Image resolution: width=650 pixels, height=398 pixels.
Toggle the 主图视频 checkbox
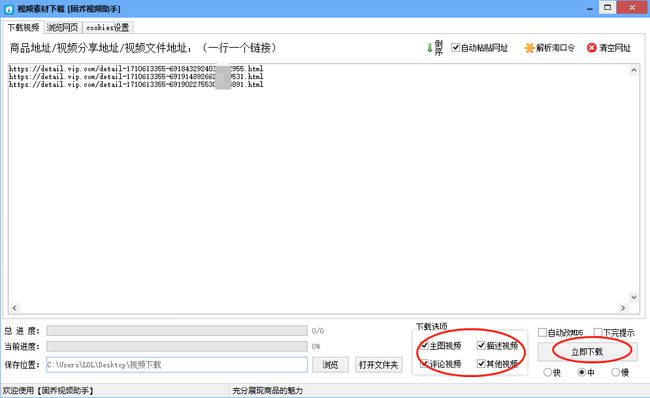click(x=424, y=345)
